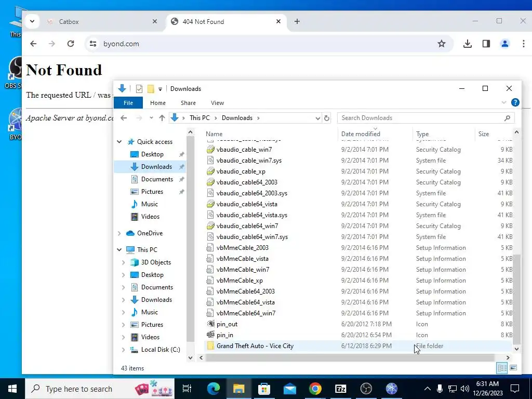Screen dimensions: 532x399
Task: Go up one folder level arrow
Action: point(162,118)
